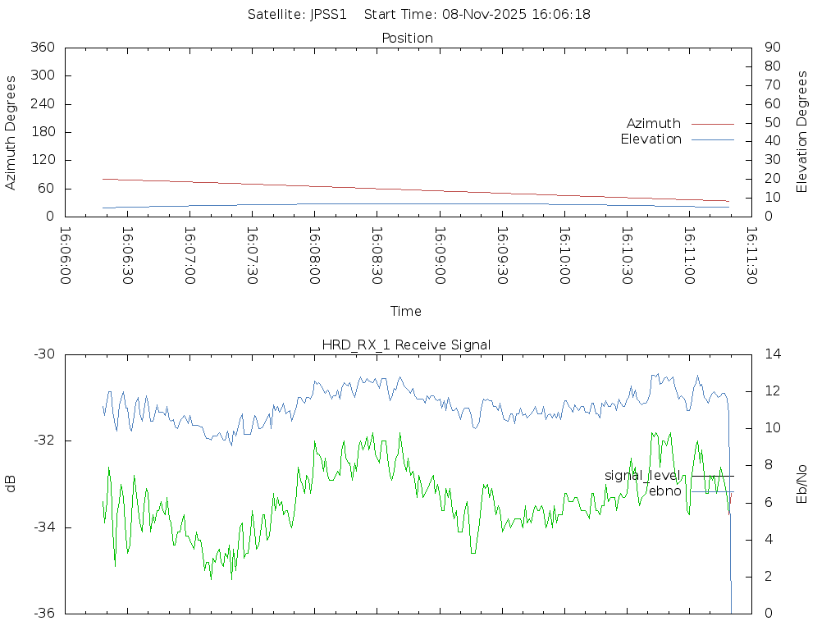Image resolution: width=840 pixels, height=630 pixels.
Task: Click the signal_level legend entry
Action: coord(642,476)
